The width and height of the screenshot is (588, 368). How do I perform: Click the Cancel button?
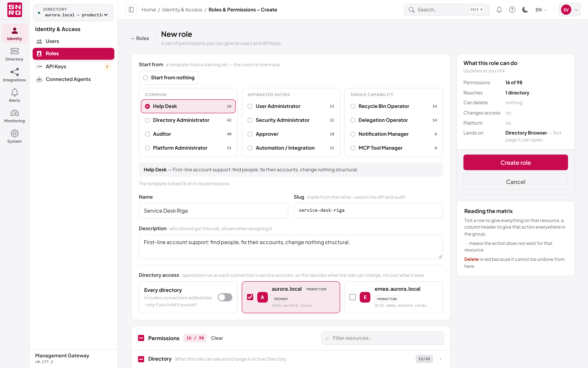pos(515,182)
